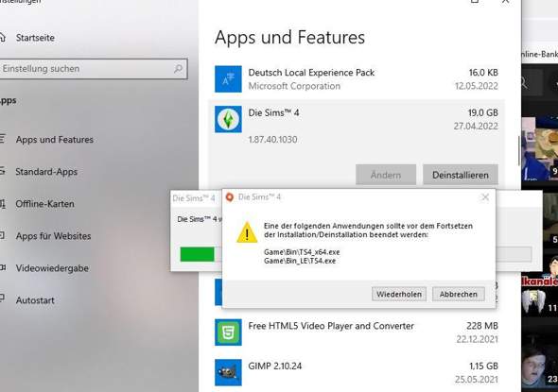Screen dimensions: 558x392
Task: Click the 1,15 GB size value
Action: (x=483, y=366)
